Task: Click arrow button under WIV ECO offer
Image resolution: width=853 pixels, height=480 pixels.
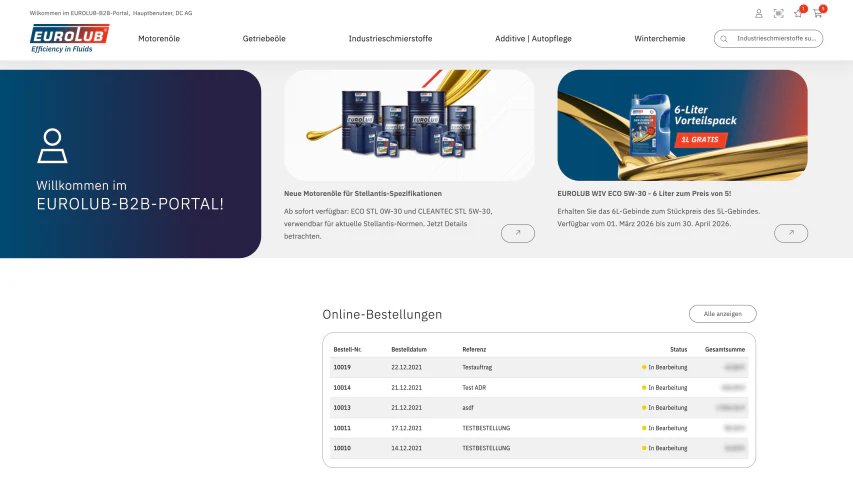Action: pyautogui.click(x=790, y=233)
